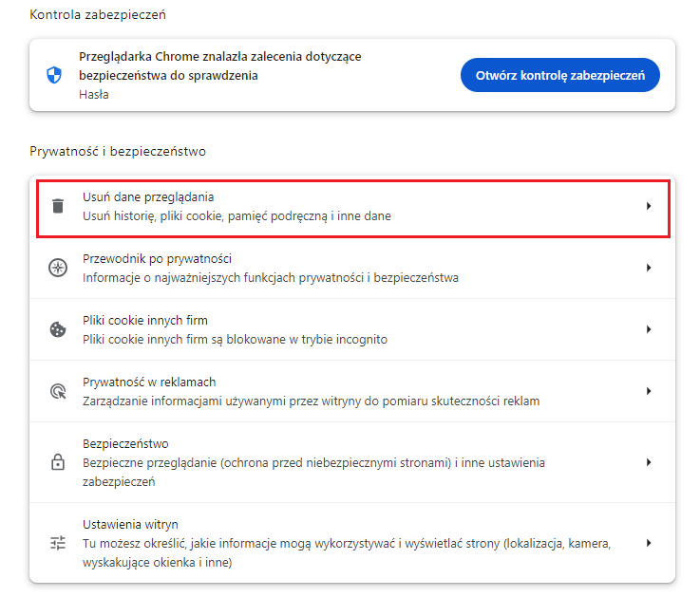
Task: Expand the arrow on the Pliki cookie innych firm row
Action: [649, 329]
